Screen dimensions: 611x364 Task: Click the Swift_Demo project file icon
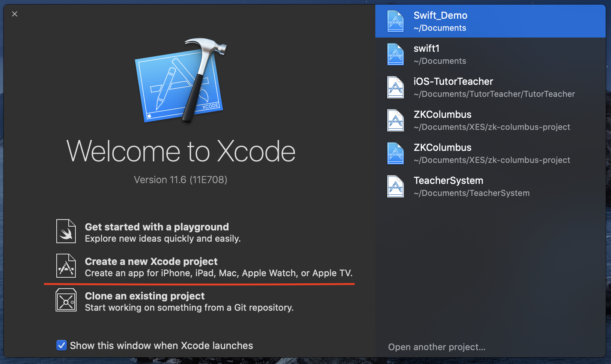pos(396,21)
